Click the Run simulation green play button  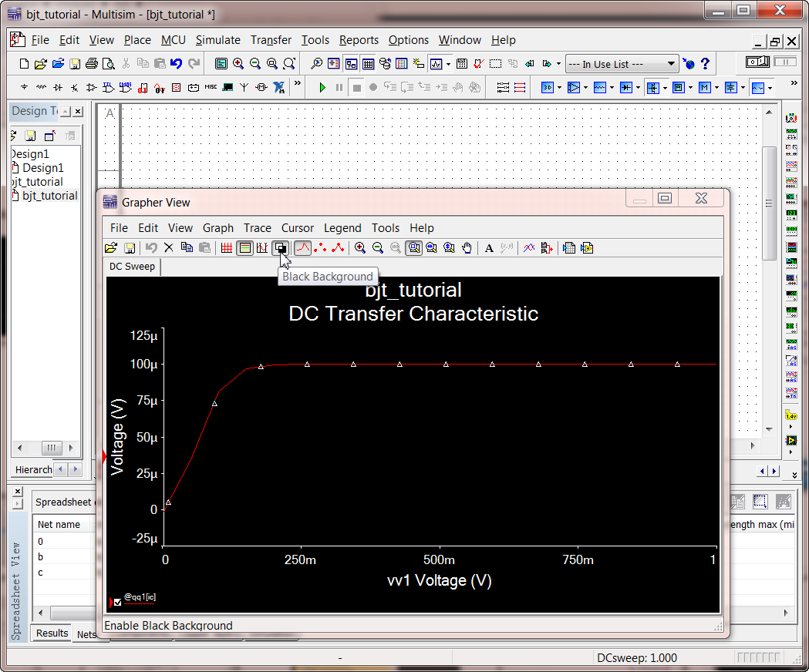tap(322, 88)
